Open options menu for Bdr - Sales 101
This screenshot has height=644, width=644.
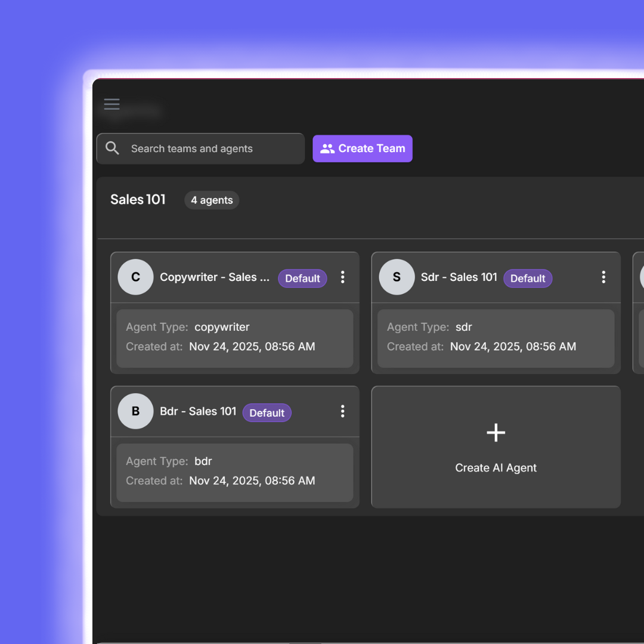[x=343, y=411]
